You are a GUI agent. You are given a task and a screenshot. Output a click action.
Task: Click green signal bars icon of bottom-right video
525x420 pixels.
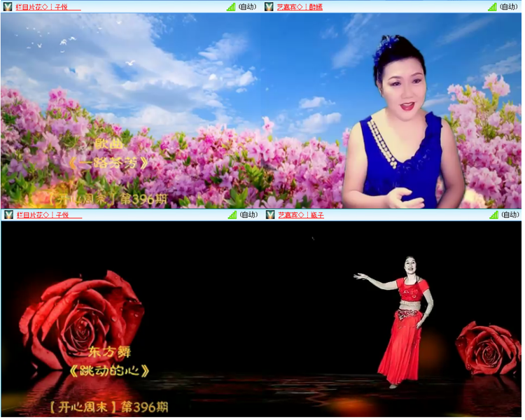(492, 214)
